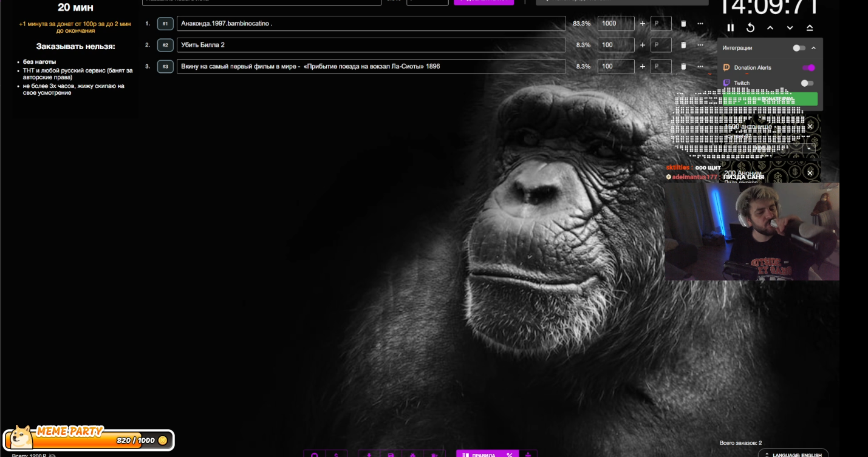Click the ₽ add field for Убить Билла 2

tap(661, 45)
